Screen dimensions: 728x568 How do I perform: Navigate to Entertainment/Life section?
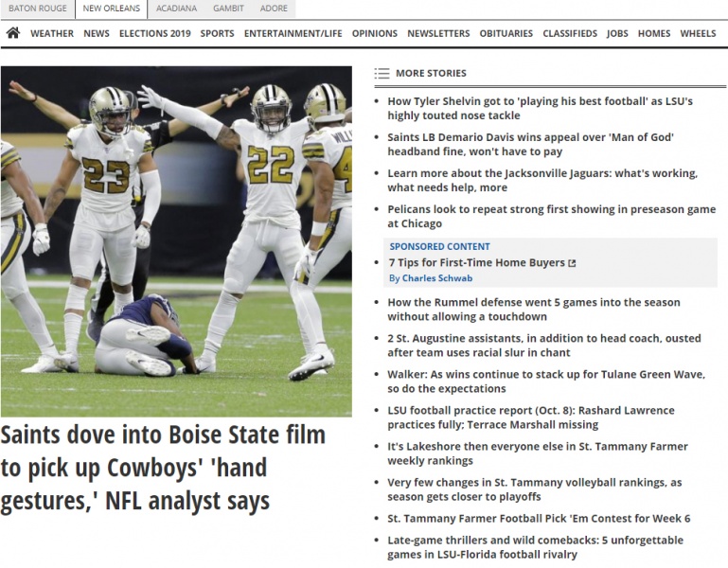click(x=293, y=33)
